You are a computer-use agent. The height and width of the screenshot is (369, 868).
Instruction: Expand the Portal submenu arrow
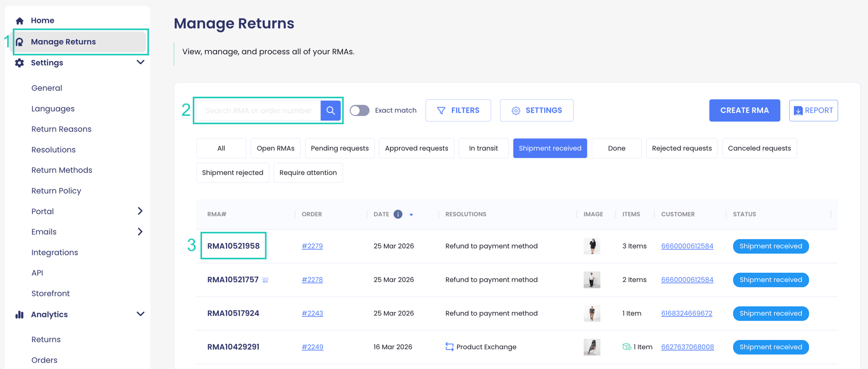pos(140,211)
